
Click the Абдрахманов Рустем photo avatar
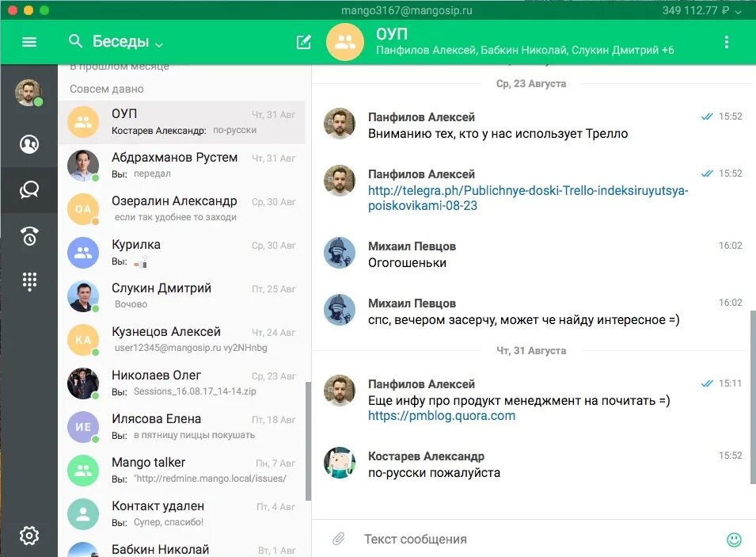click(83, 166)
